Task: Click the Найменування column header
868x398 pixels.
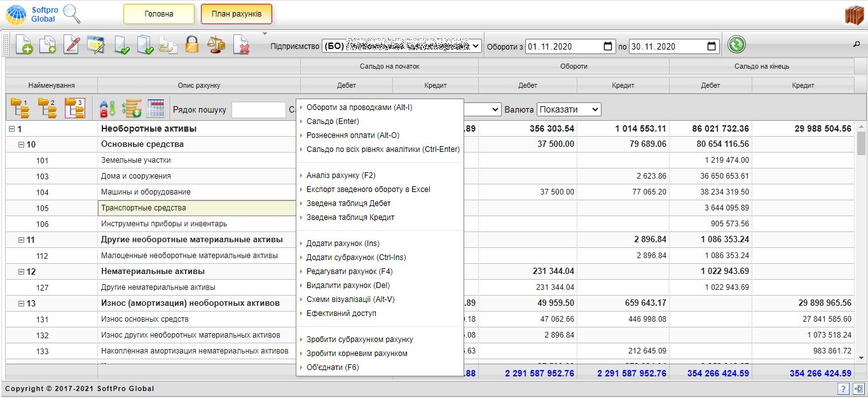Action: tap(52, 85)
